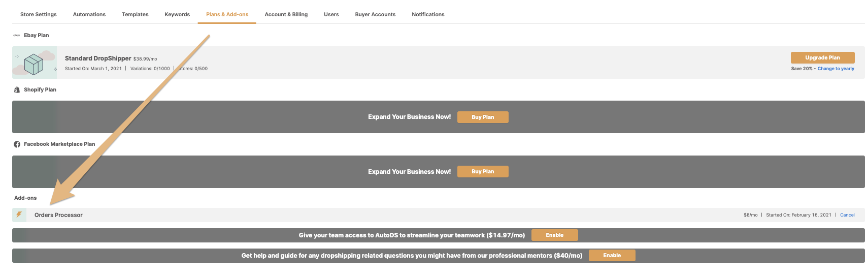Select the Plans & Add-ons tab
This screenshot has height=277, width=868.
pyautogui.click(x=227, y=14)
